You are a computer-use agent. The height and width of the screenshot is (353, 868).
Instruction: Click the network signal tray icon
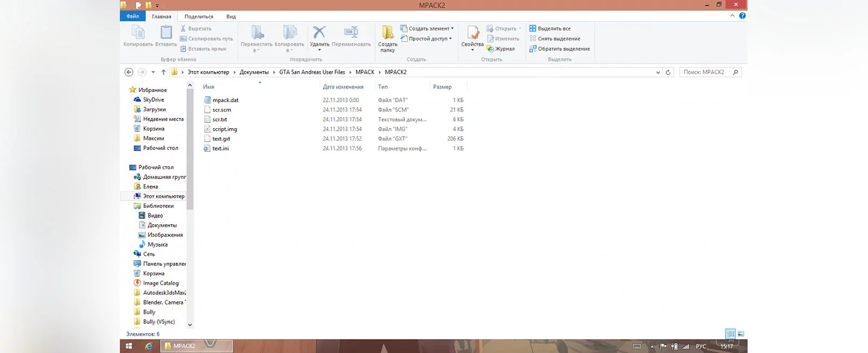coord(686,346)
